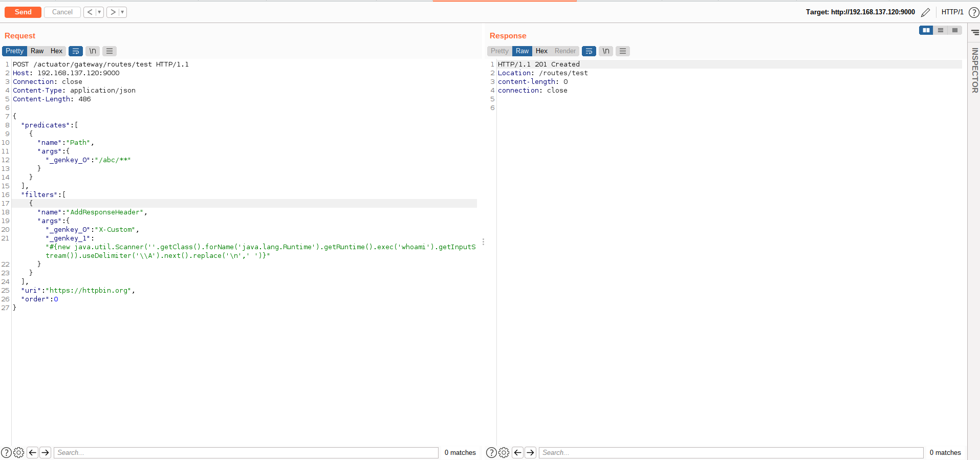Switch Request view to Raw tab

(37, 51)
